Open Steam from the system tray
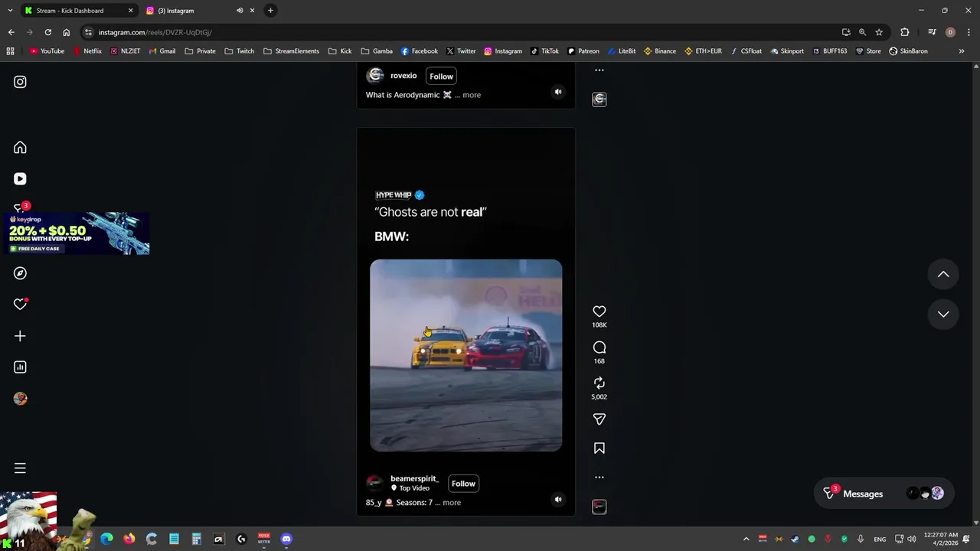The width and height of the screenshot is (980, 551). coord(795,540)
